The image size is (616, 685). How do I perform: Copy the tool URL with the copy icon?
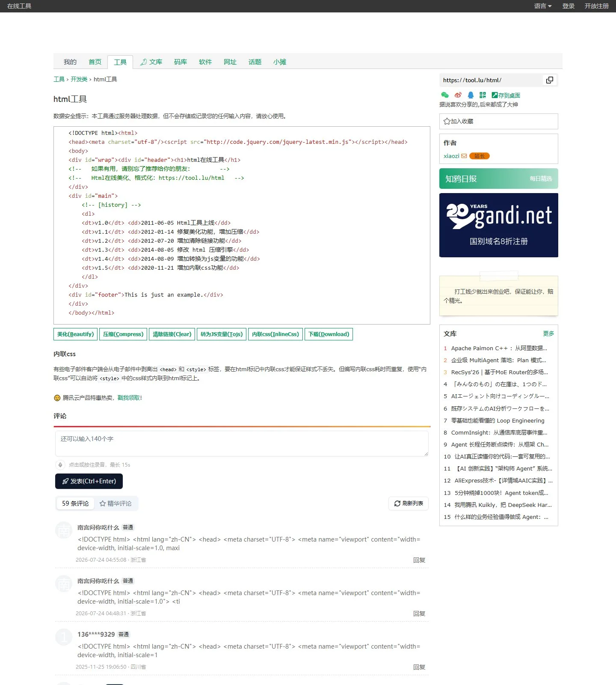pyautogui.click(x=550, y=80)
